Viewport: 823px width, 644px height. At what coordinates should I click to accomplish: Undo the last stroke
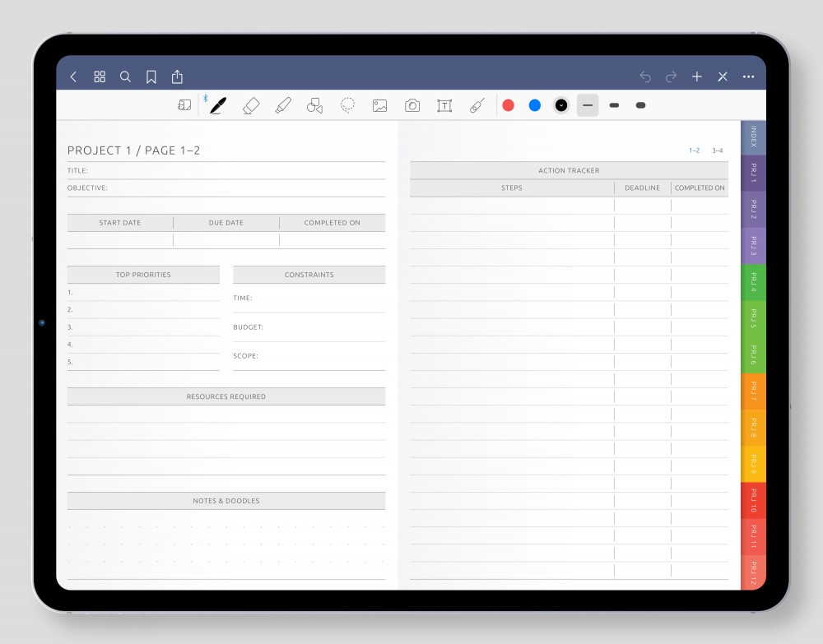click(x=645, y=77)
